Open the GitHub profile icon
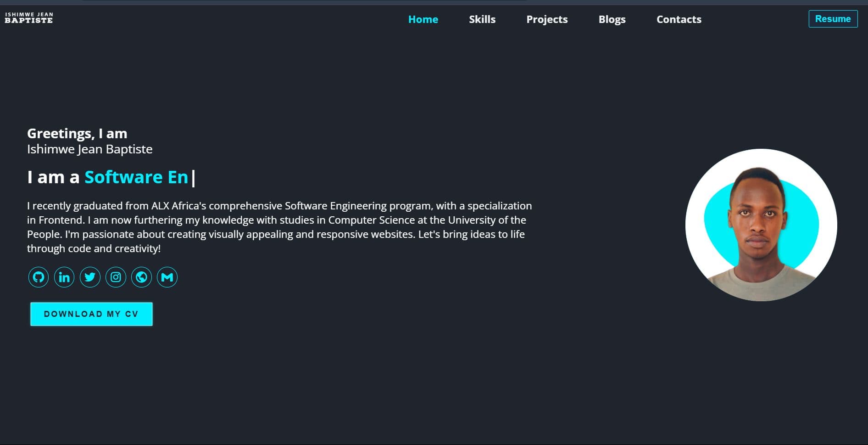The image size is (868, 445). click(39, 277)
